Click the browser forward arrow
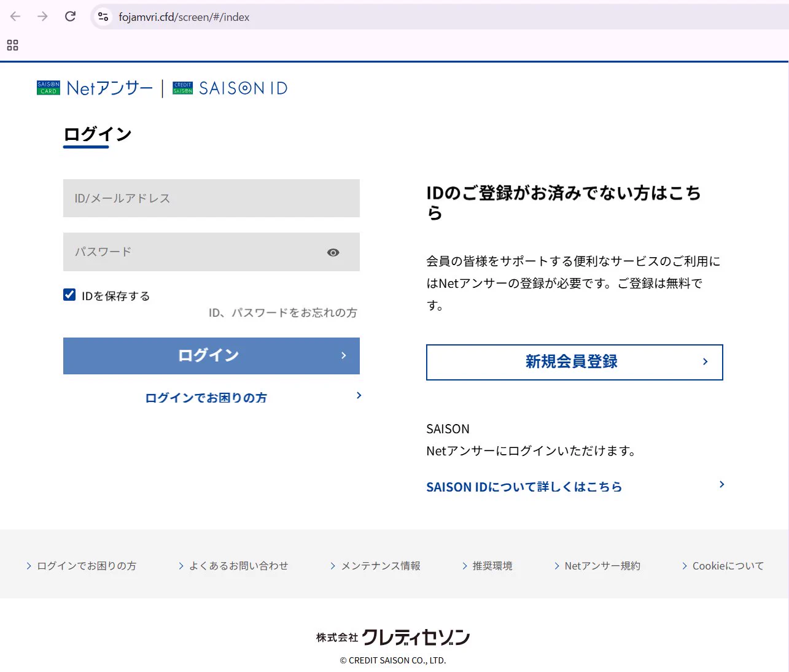 click(x=42, y=17)
